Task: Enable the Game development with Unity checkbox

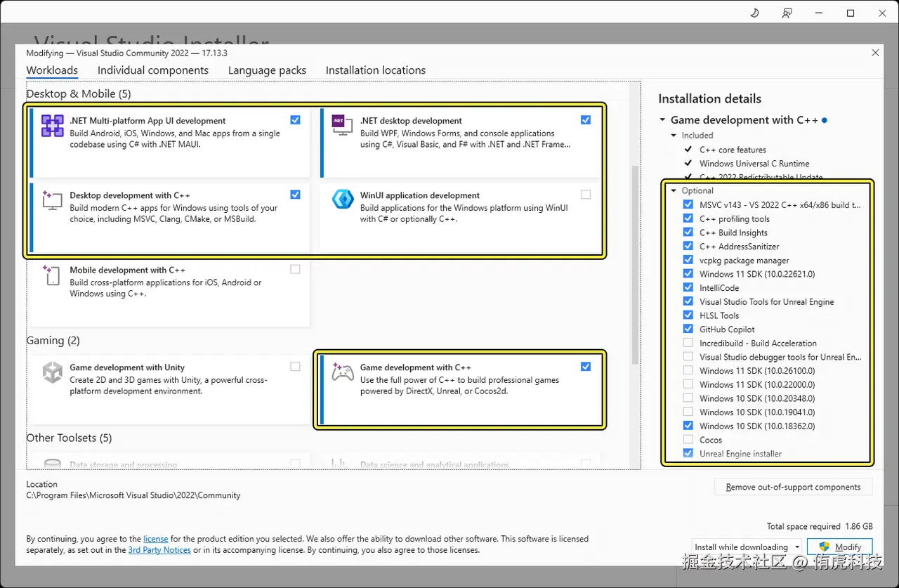Action: coord(295,367)
